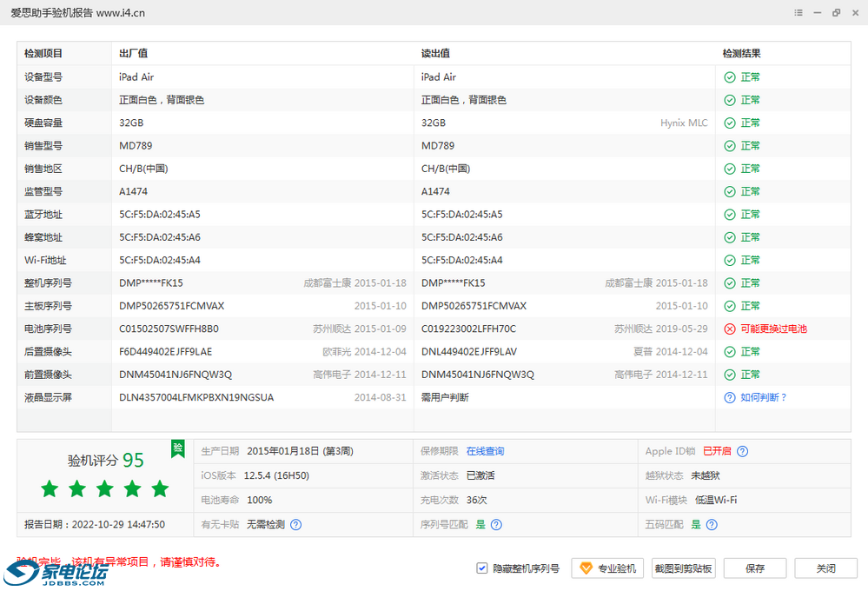Image resolution: width=868 pixels, height=591 pixels.
Task: Click the 保存 button
Action: [754, 568]
